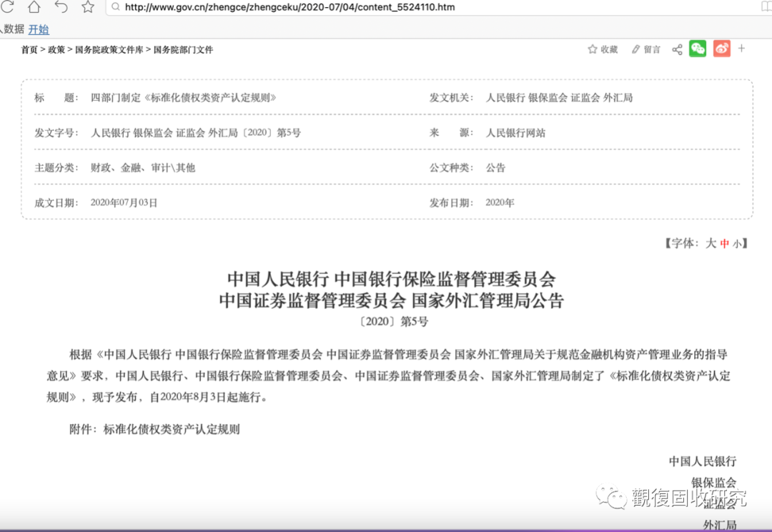Go to 首页 in the breadcrumb

pyautogui.click(x=29, y=49)
